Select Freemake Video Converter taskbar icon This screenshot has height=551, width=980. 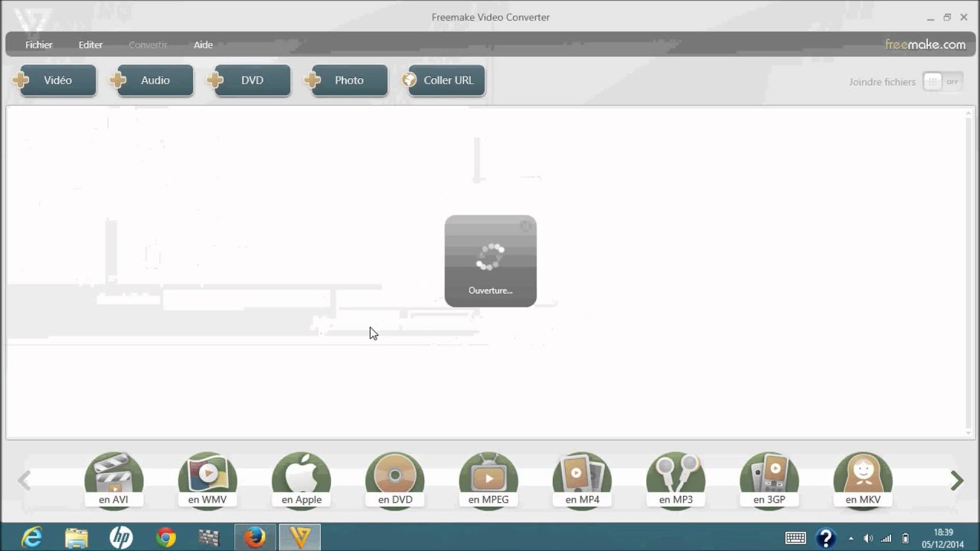point(299,537)
